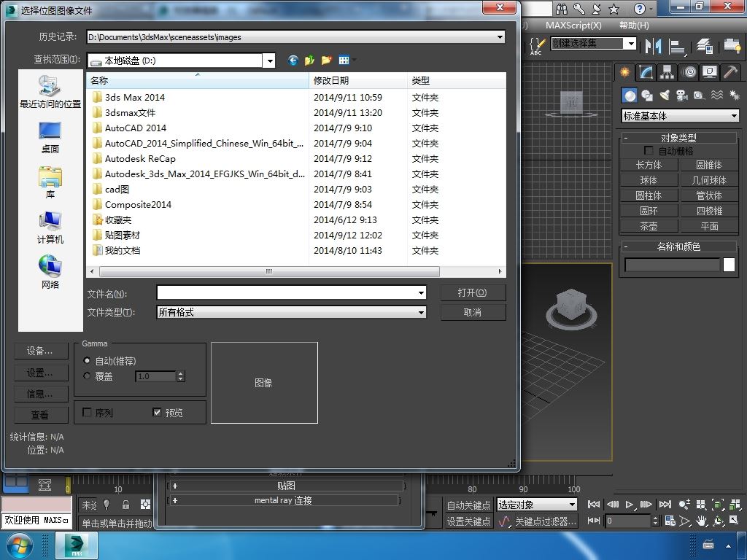Viewport: 747px width, 560px height.
Task: Open the Utilities hammer tab
Action: tap(730, 72)
